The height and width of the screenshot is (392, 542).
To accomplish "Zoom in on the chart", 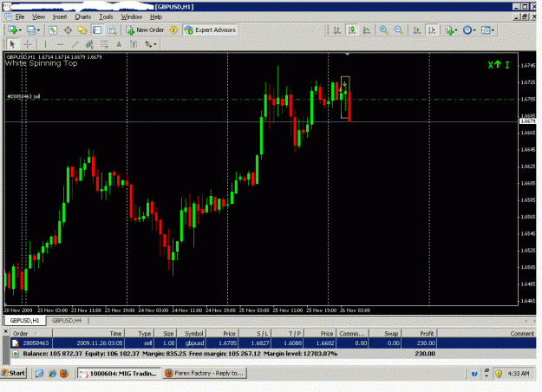I will [383, 30].
